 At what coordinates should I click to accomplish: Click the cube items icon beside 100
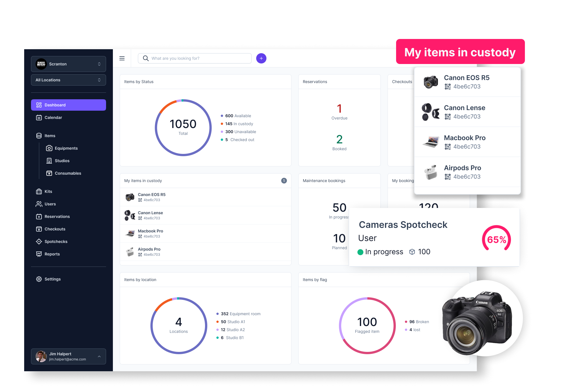(x=412, y=252)
